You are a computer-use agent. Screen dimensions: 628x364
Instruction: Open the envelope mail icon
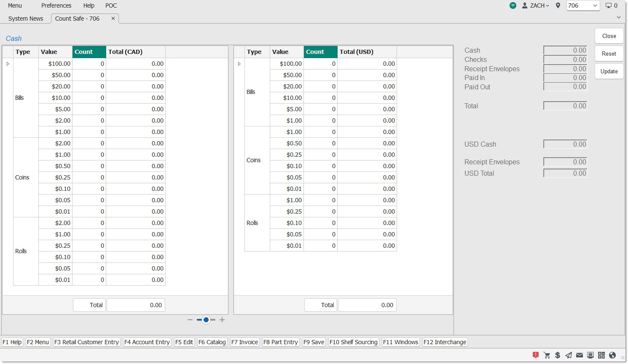point(580,355)
